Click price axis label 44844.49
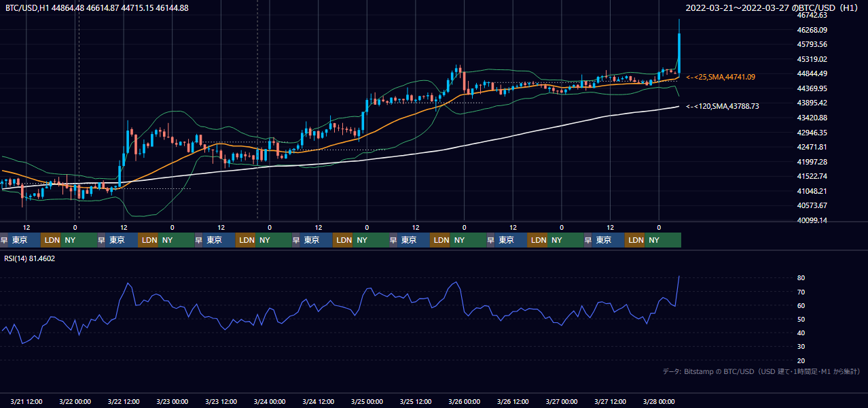The width and height of the screenshot is (868, 408). coord(812,73)
